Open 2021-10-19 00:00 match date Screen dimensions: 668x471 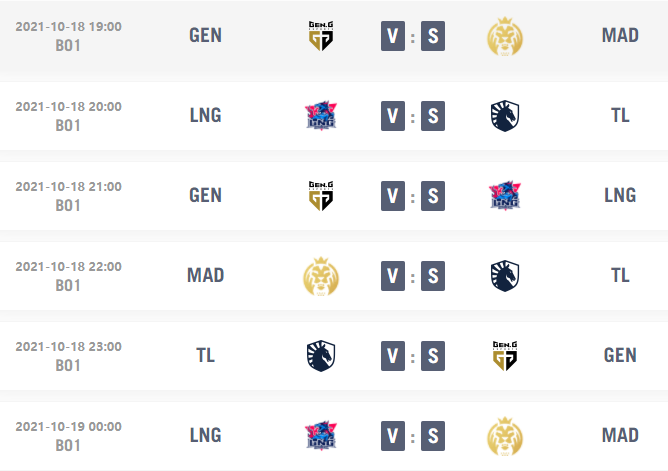(x=69, y=427)
